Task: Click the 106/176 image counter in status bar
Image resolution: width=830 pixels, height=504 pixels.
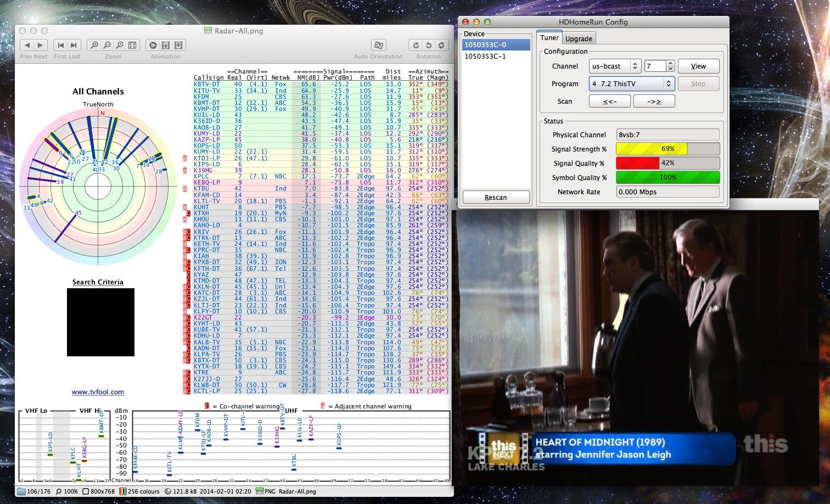Action: (x=38, y=491)
